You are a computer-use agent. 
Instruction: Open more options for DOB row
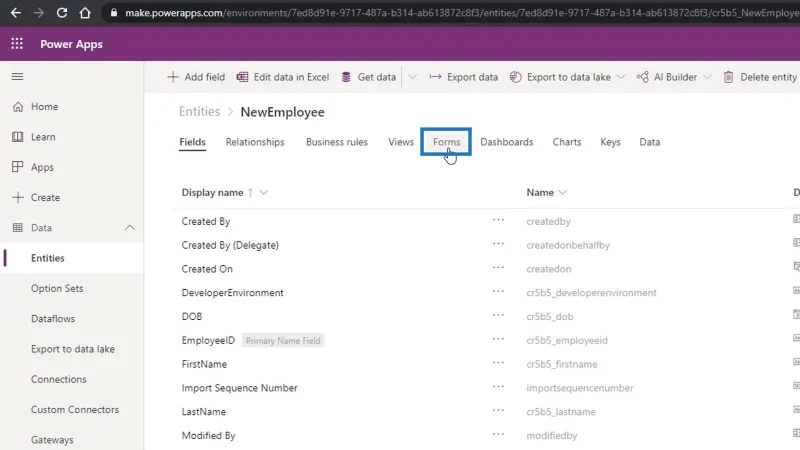tap(498, 315)
